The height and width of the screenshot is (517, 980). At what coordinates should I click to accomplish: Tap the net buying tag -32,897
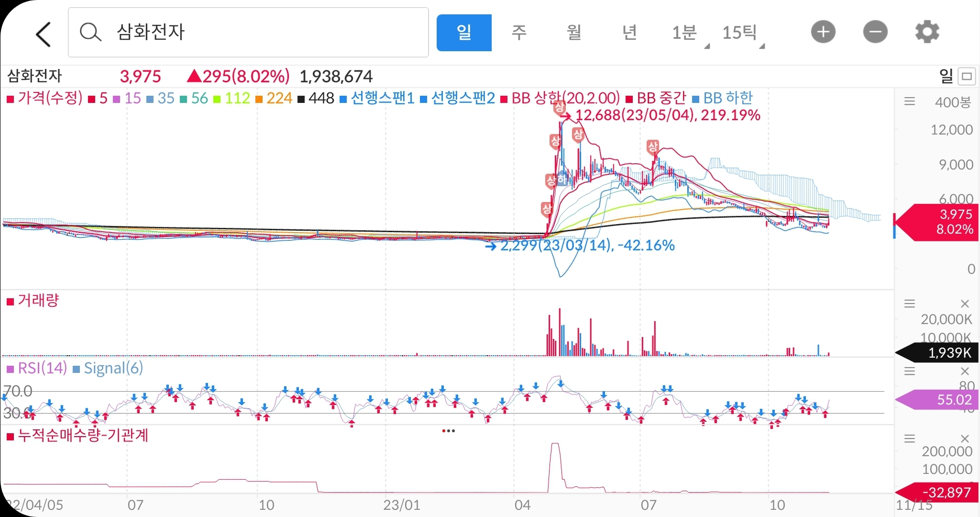pyautogui.click(x=936, y=493)
